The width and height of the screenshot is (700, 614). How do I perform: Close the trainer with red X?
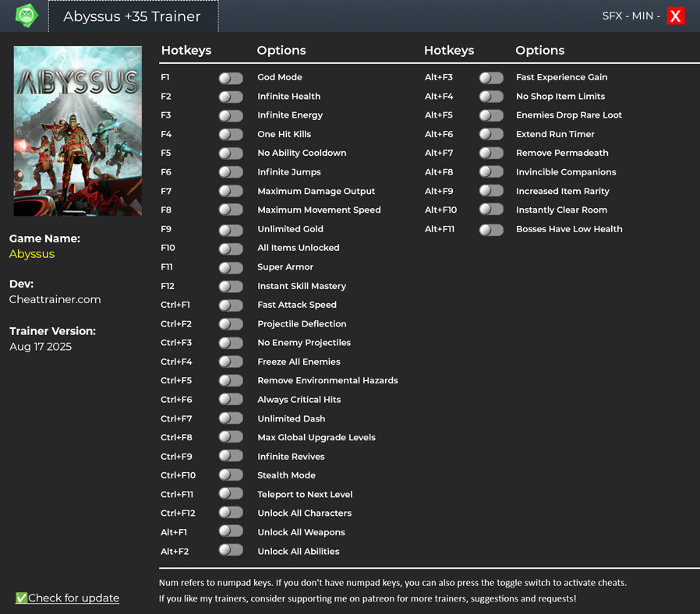(676, 16)
